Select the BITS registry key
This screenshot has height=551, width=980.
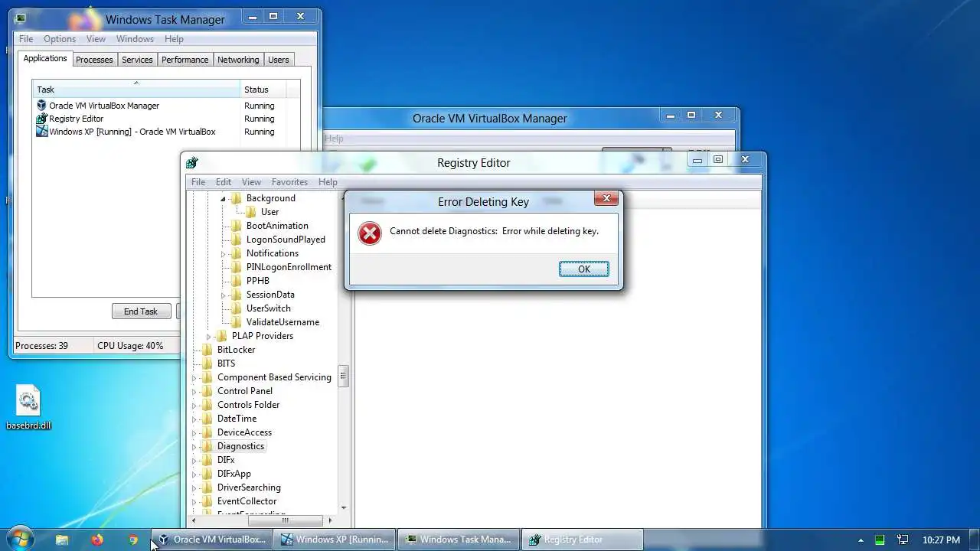(x=226, y=364)
